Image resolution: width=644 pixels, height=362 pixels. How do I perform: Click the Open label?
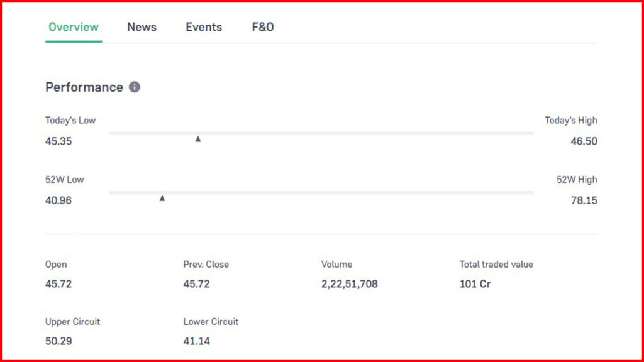coord(56,265)
